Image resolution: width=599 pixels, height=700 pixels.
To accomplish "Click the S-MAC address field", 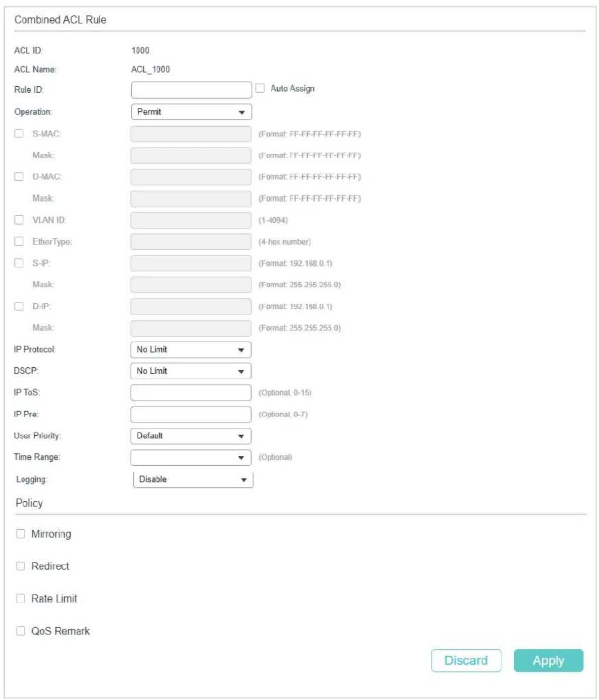I will [191, 134].
